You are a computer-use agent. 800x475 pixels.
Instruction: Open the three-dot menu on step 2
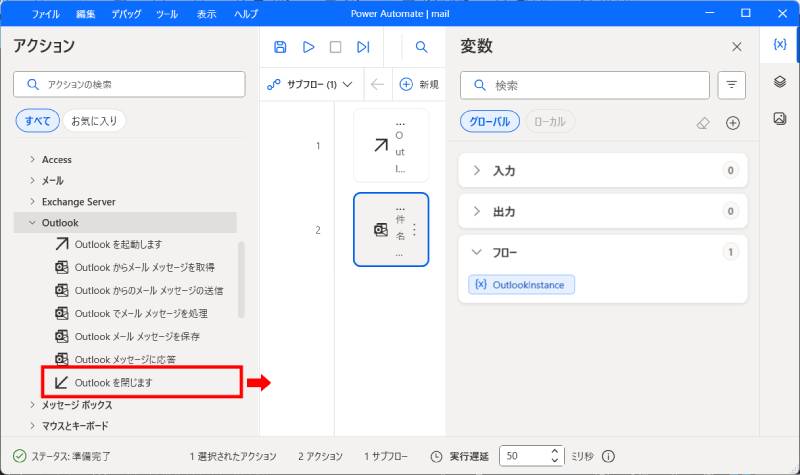point(414,230)
